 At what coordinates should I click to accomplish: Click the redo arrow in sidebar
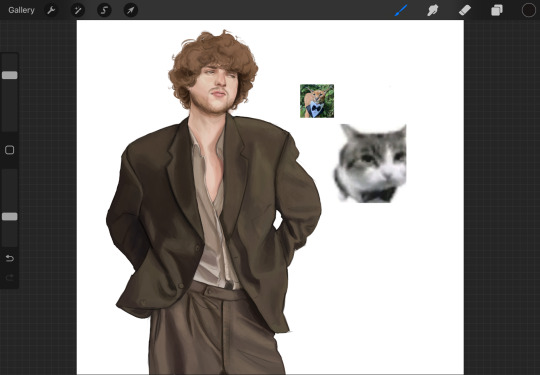pos(10,278)
